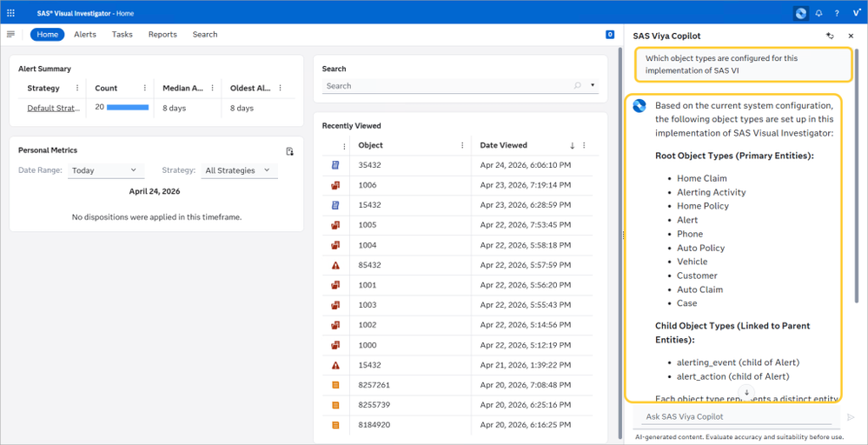
Task: Start a new Copilot chat
Action: coord(829,36)
